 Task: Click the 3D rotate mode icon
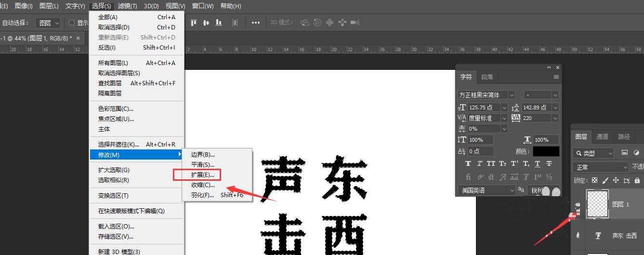[x=304, y=23]
